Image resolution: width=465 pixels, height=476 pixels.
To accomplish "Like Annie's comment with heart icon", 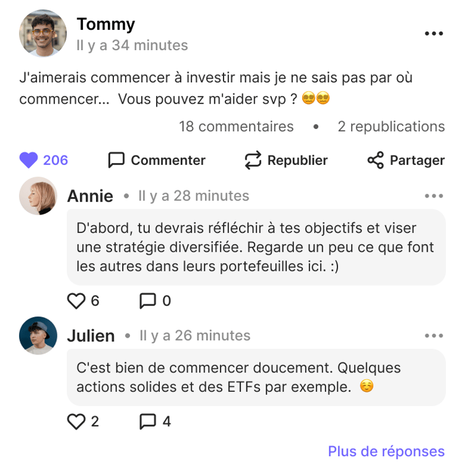I will 76,301.
